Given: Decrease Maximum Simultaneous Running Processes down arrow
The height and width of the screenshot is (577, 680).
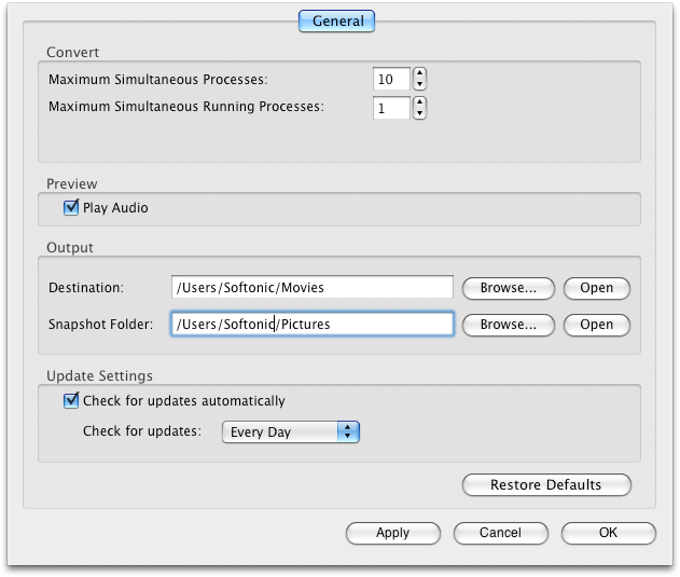Looking at the screenshot, I should tap(420, 113).
